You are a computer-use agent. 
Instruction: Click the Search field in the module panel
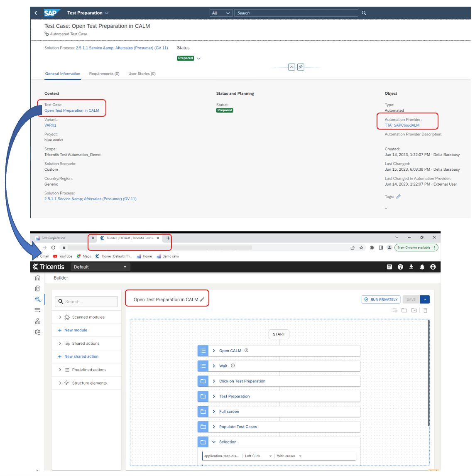[x=86, y=301]
